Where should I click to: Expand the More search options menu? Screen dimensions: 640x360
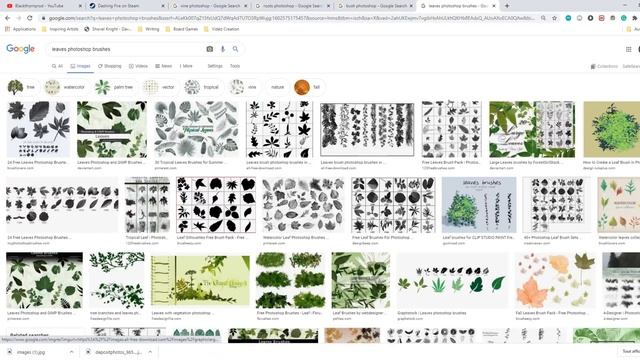pyautogui.click(x=186, y=66)
